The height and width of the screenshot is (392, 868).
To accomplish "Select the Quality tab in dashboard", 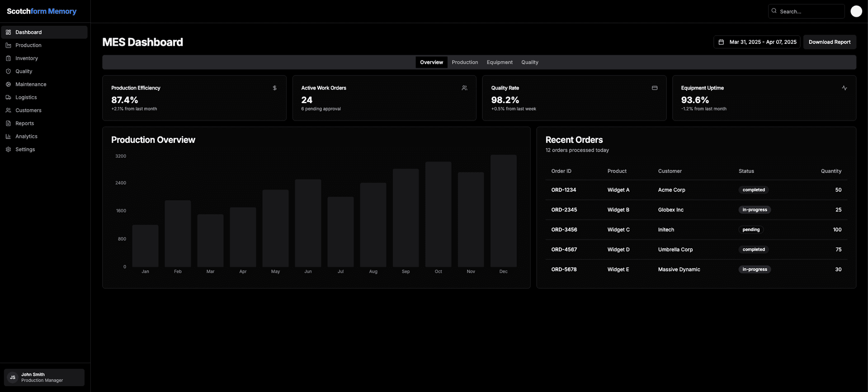I will 530,62.
